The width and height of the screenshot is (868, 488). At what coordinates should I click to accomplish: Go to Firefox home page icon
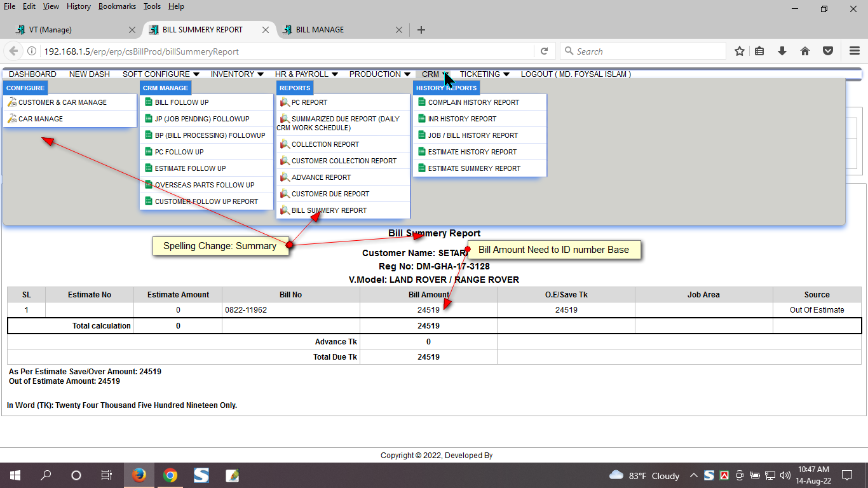pyautogui.click(x=805, y=51)
